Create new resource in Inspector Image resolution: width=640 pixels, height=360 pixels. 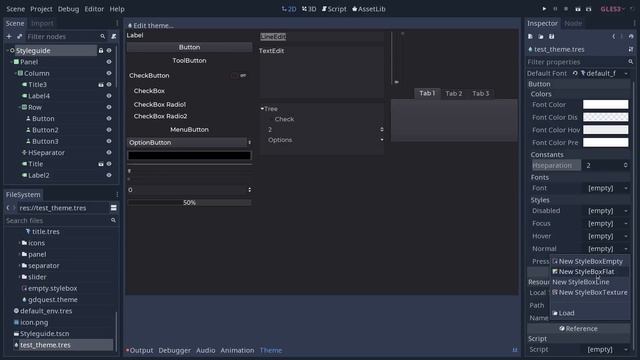[530, 37]
